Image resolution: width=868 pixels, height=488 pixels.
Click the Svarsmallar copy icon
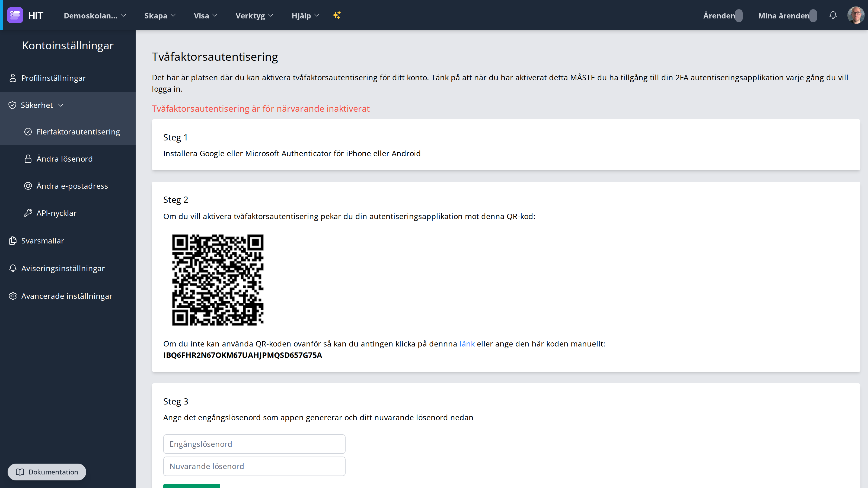pyautogui.click(x=13, y=240)
